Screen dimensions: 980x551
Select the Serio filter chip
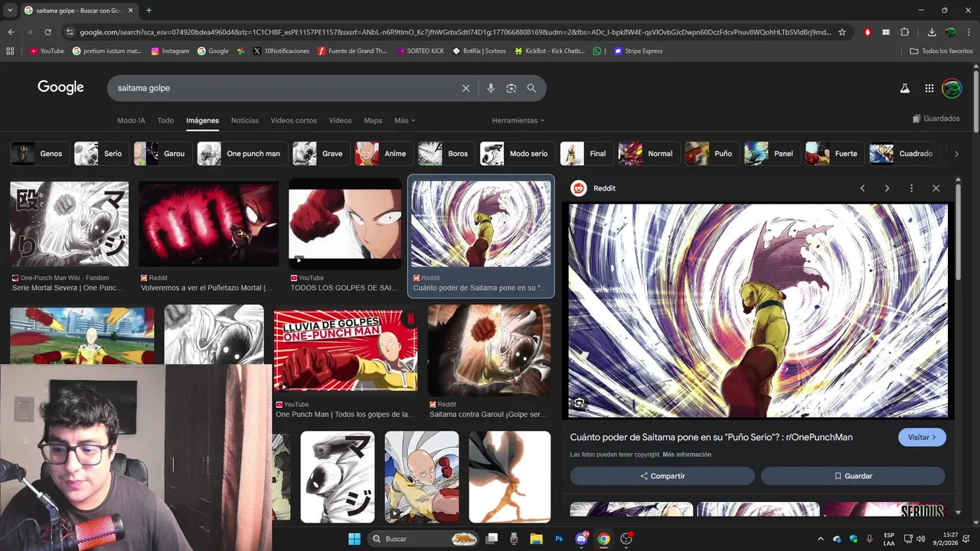click(x=101, y=154)
